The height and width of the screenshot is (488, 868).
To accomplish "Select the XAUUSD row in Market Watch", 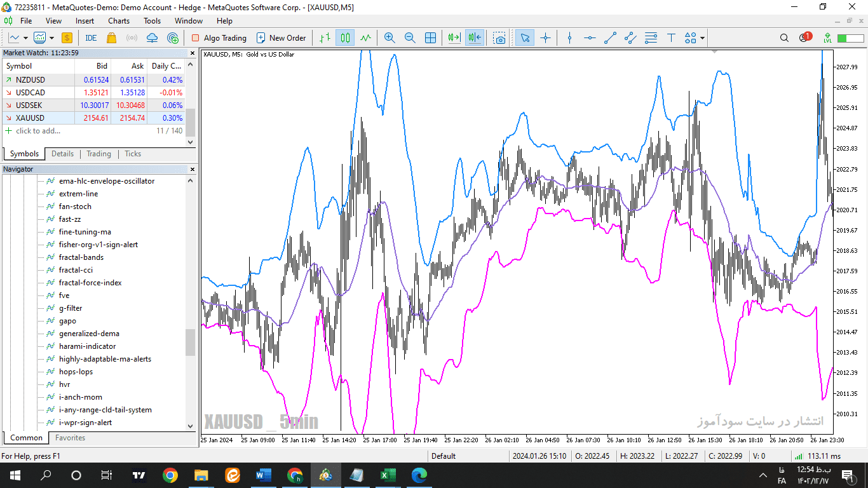I will (94, 118).
